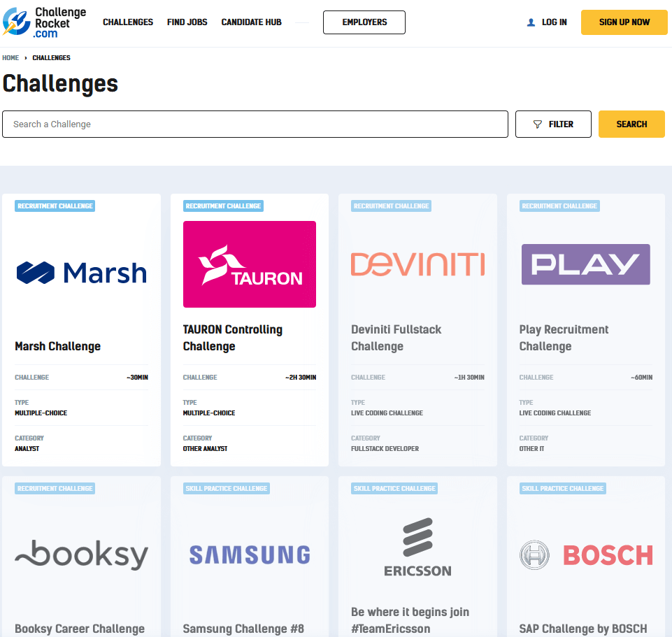Image resolution: width=672 pixels, height=637 pixels.
Task: Click the EMPLOYERS button
Action: click(364, 22)
